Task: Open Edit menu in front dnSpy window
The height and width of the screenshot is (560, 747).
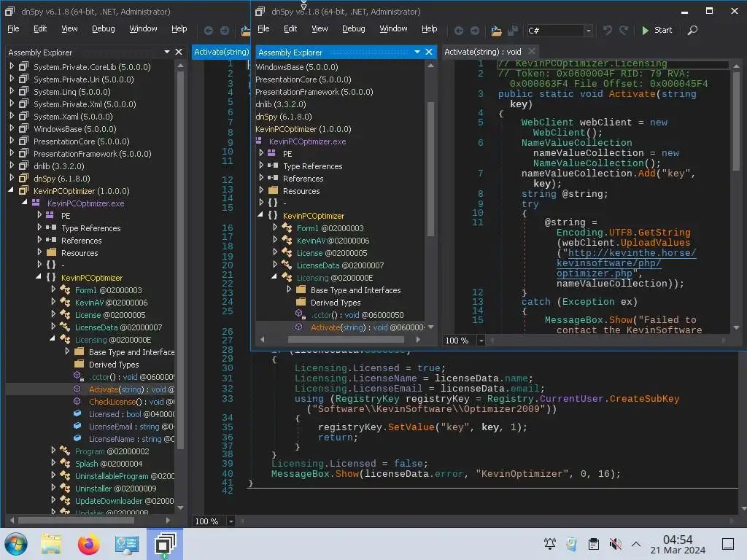Action: (290, 28)
